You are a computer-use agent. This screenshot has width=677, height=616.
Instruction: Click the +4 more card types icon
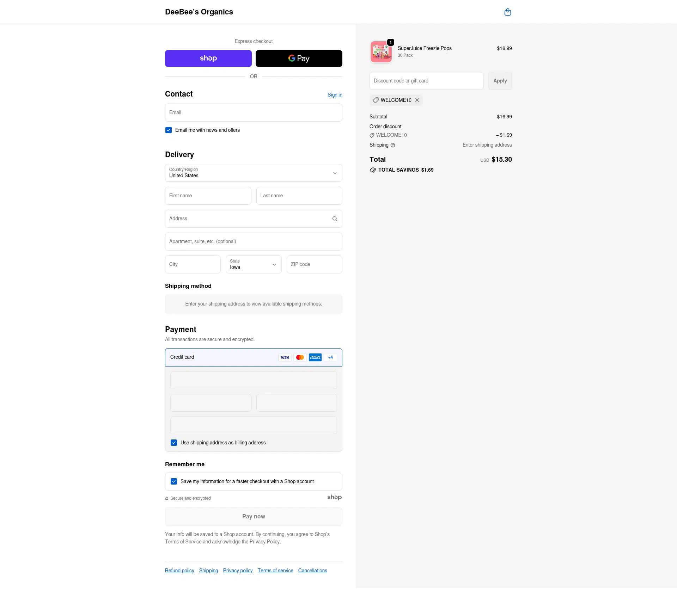330,357
